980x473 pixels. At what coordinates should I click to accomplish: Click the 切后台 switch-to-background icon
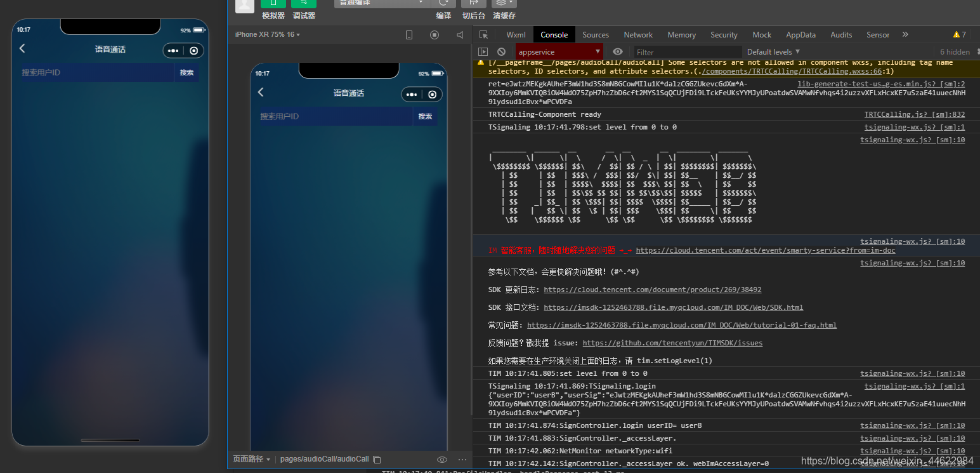[x=473, y=4]
